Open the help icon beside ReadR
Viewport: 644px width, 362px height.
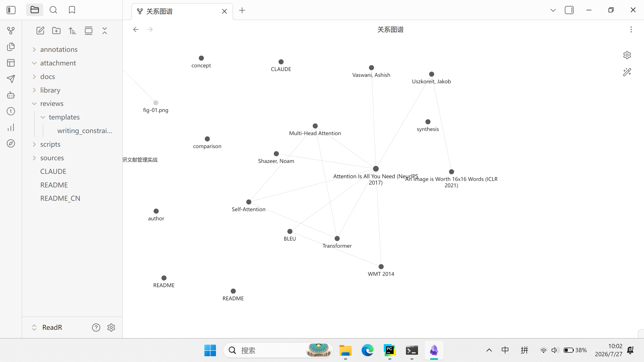coord(96,327)
